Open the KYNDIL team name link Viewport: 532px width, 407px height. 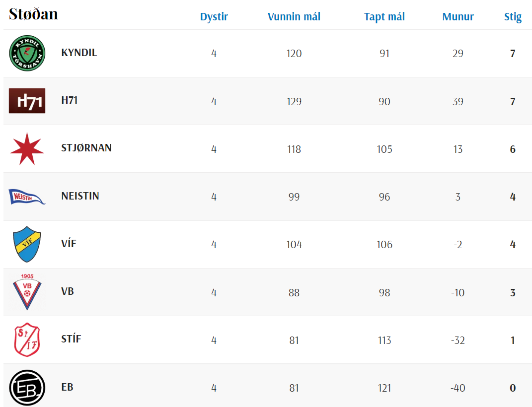pos(79,53)
